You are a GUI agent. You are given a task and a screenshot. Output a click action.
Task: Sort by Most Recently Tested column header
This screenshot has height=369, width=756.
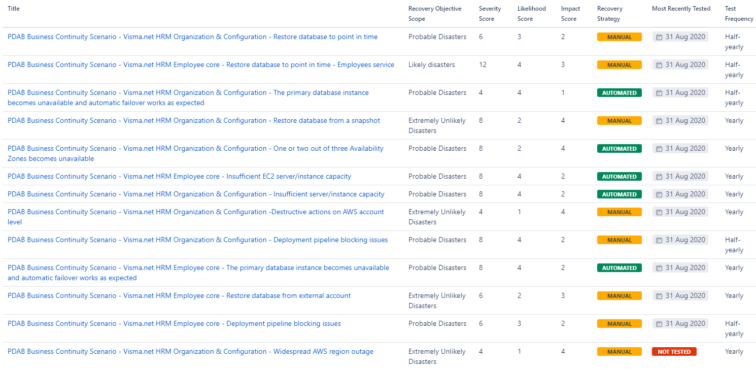point(681,9)
